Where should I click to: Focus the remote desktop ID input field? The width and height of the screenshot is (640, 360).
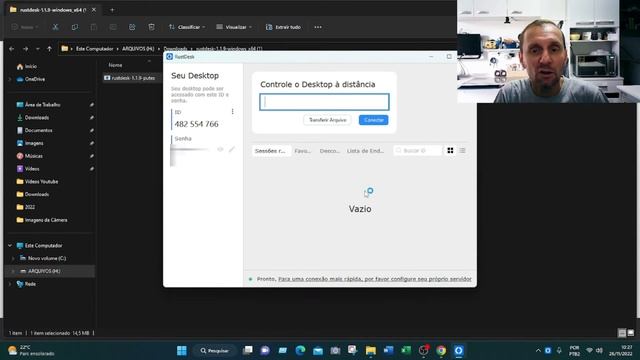pyautogui.click(x=324, y=102)
